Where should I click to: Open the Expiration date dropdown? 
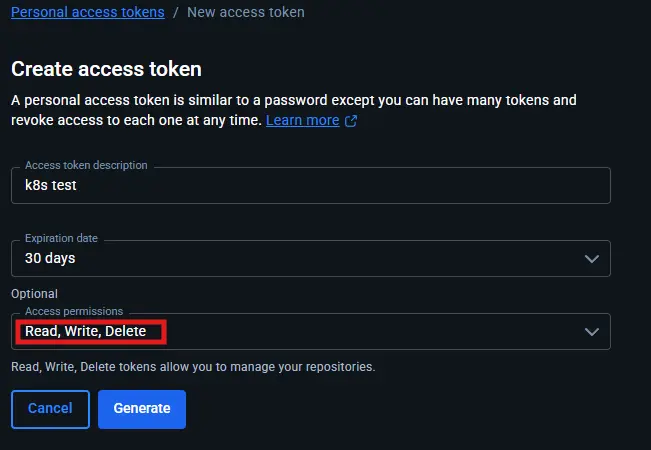pos(310,258)
